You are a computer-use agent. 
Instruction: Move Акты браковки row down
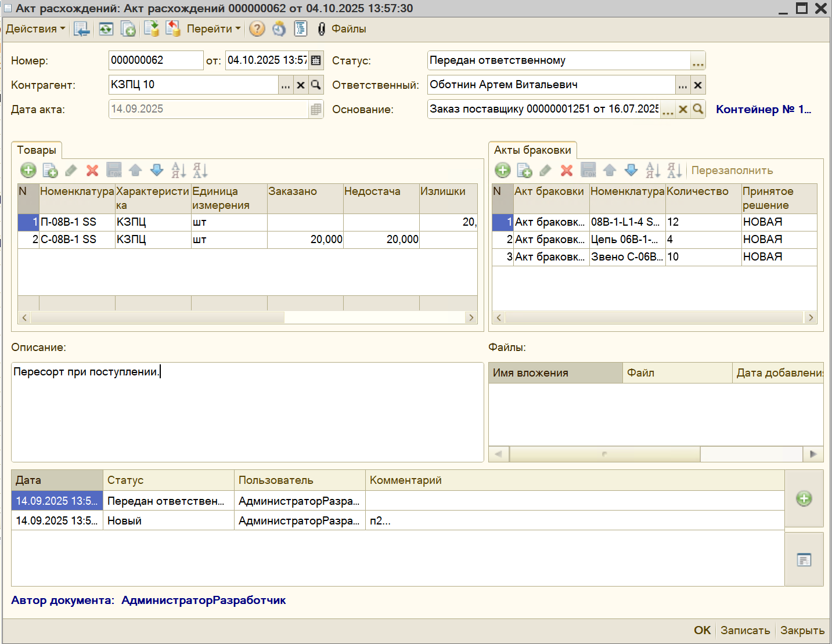coord(631,170)
